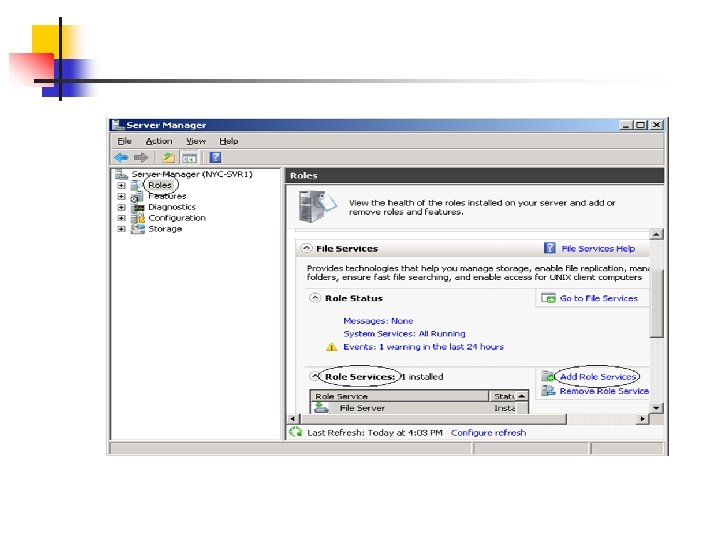
Task: Click the Go to File Services icon
Action: click(548, 298)
